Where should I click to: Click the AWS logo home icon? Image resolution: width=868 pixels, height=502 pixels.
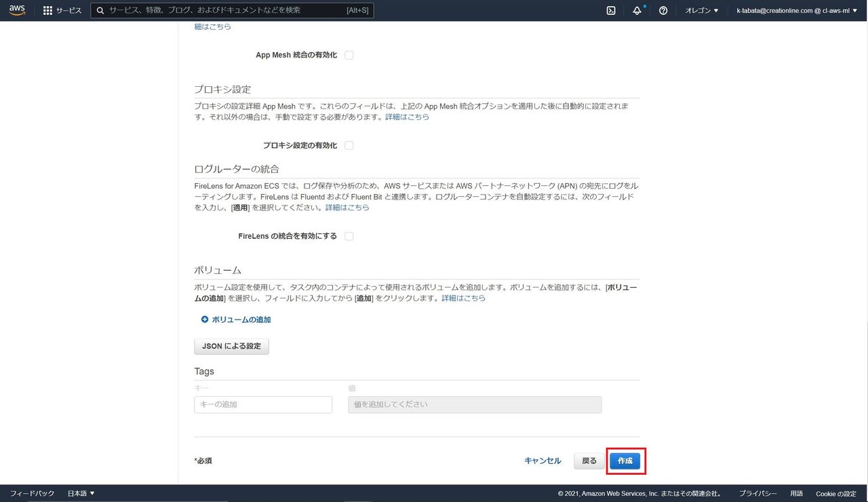pyautogui.click(x=17, y=10)
